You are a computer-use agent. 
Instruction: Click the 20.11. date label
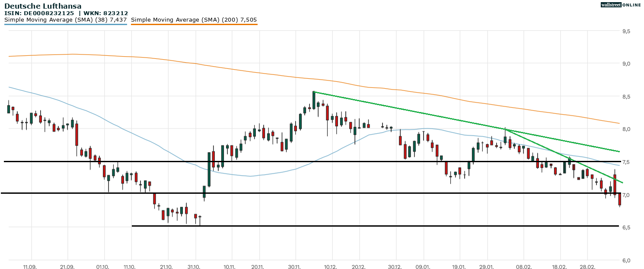258,267
